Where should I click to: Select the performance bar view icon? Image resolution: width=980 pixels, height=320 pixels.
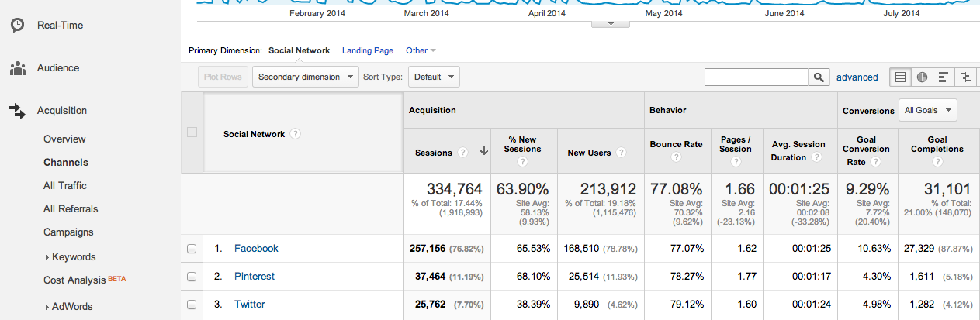(x=944, y=77)
